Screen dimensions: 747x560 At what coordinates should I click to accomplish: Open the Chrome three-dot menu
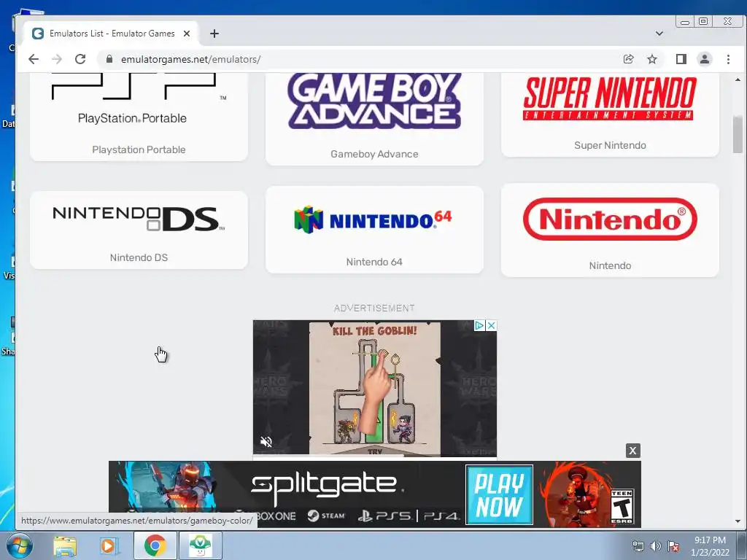[729, 59]
